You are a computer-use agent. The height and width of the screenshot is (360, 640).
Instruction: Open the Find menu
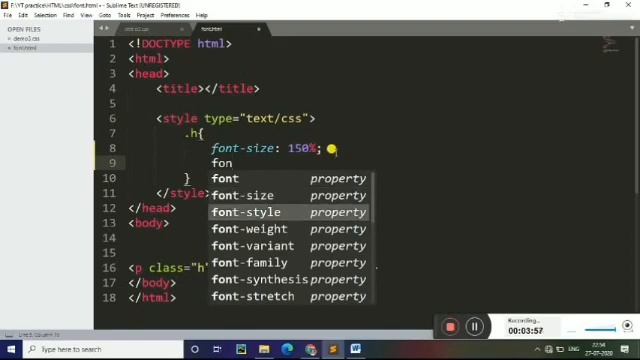pyautogui.click(x=68, y=15)
